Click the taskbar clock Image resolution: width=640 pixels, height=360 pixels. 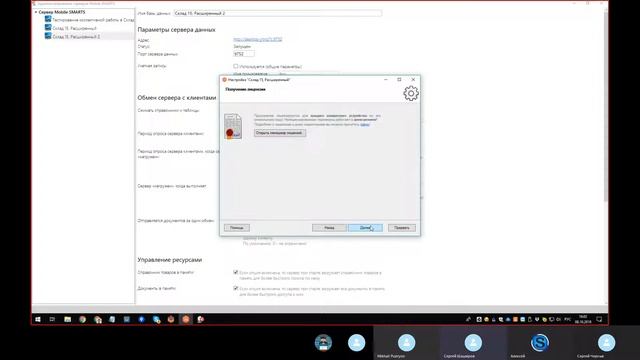(583, 319)
